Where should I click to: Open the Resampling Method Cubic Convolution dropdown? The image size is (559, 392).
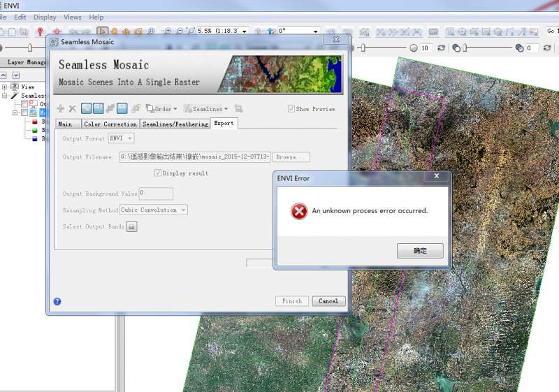coord(153,210)
